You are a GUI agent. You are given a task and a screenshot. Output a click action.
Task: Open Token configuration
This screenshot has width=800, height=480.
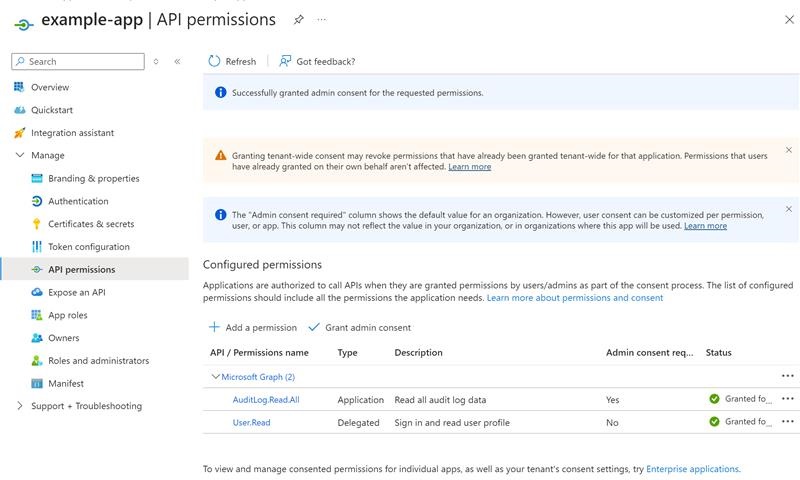point(89,247)
